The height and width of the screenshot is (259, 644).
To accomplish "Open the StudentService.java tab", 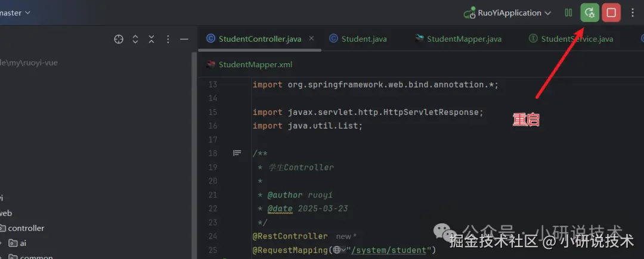I will click(x=571, y=39).
